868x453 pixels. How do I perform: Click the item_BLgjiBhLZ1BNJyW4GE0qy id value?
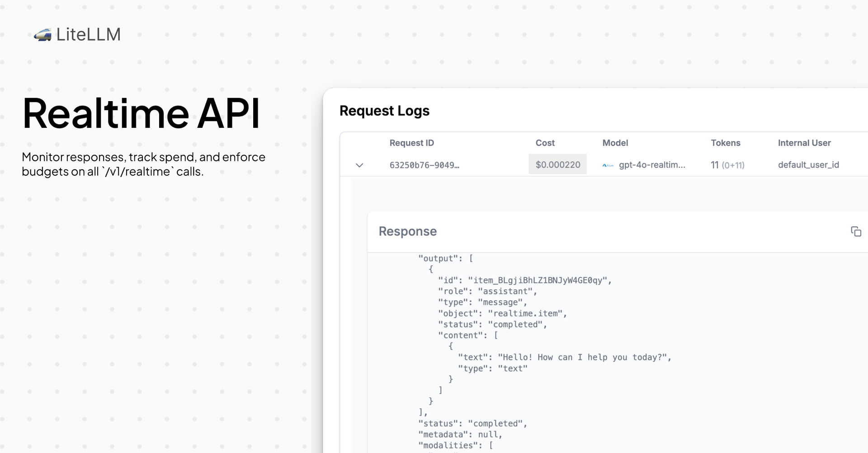click(x=538, y=280)
